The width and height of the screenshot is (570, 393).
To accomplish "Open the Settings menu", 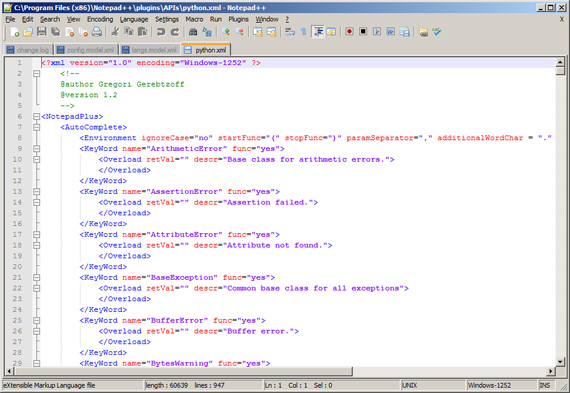I will (x=167, y=19).
